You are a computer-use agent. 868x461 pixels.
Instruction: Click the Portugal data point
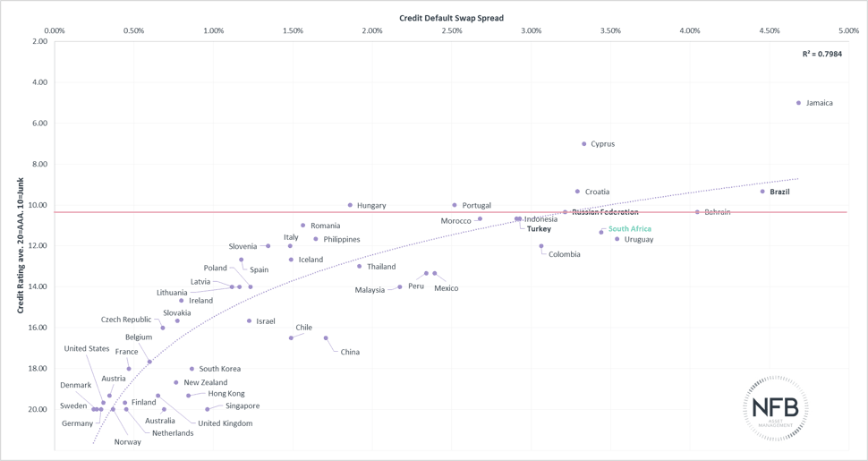(455, 205)
